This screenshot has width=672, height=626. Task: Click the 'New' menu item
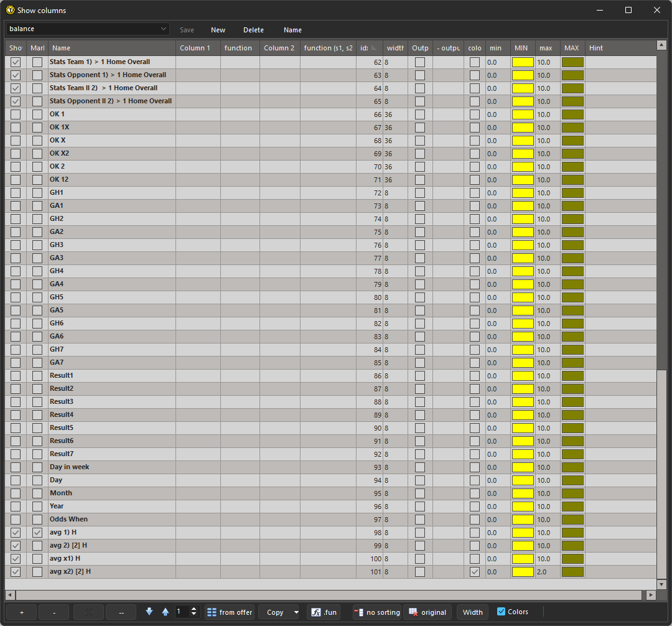[x=218, y=30]
